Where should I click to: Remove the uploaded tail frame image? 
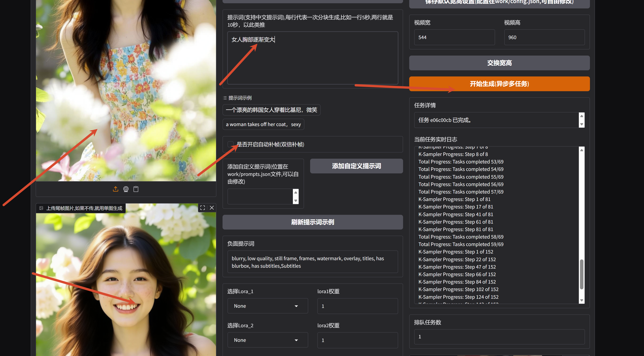212,208
